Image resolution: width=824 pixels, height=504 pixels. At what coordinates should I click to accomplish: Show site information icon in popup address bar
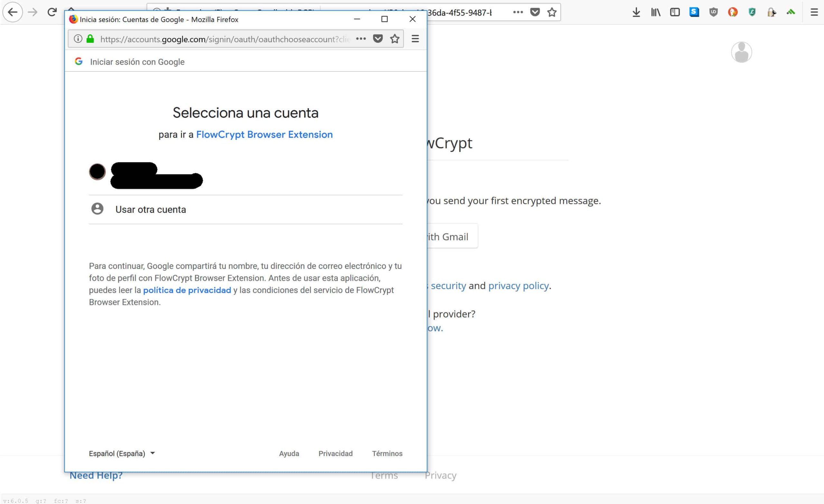(x=78, y=39)
